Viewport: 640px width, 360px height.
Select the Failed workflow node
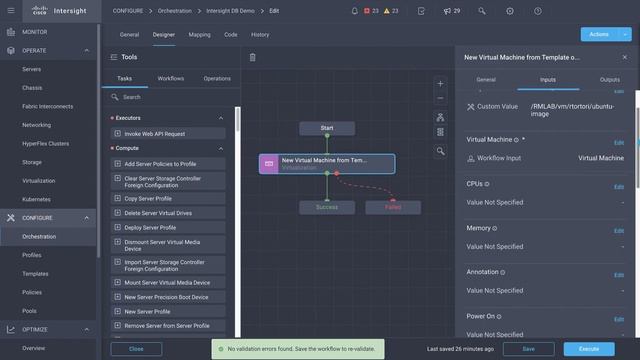click(393, 207)
